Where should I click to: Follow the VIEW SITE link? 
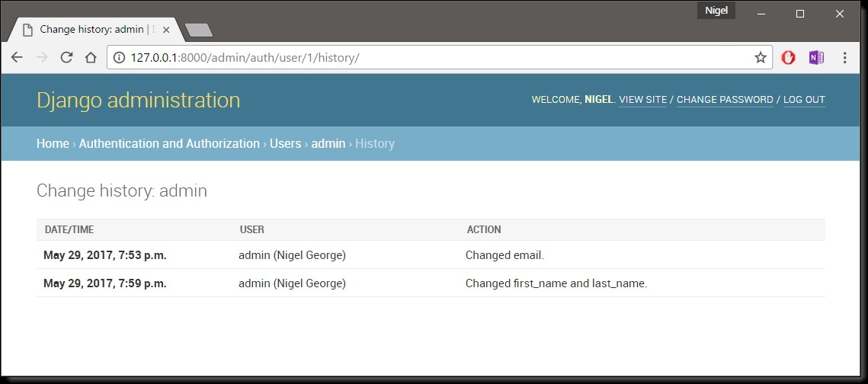point(642,100)
